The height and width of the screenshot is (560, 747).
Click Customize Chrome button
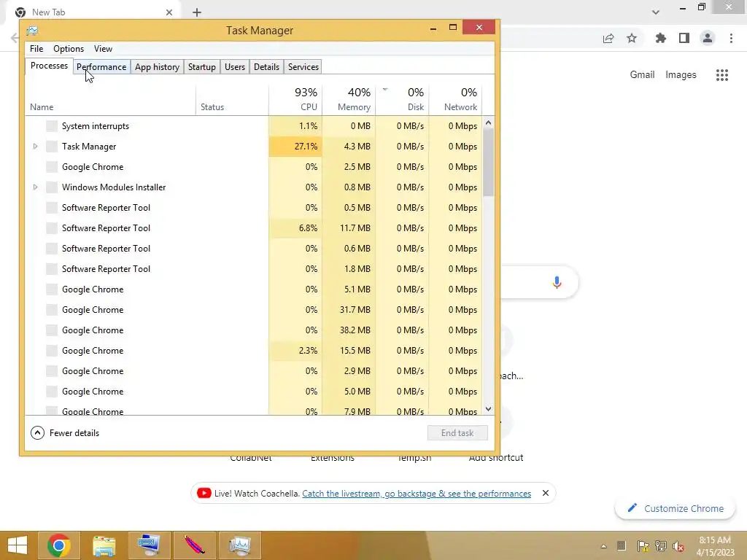(x=676, y=508)
